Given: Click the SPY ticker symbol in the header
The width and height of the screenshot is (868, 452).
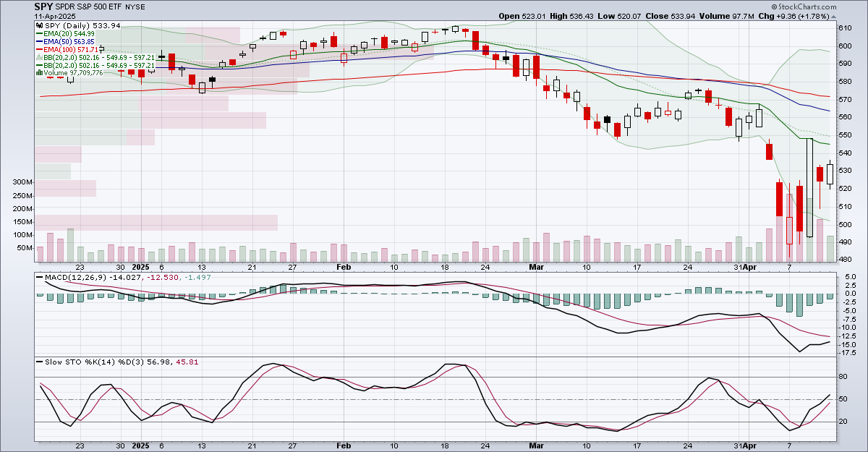Looking at the screenshot, I should [45, 7].
